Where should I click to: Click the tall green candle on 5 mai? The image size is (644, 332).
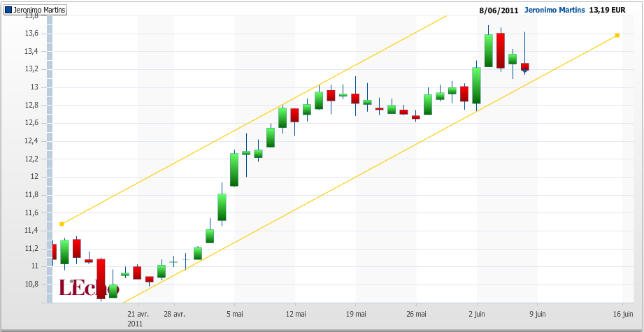(234, 169)
